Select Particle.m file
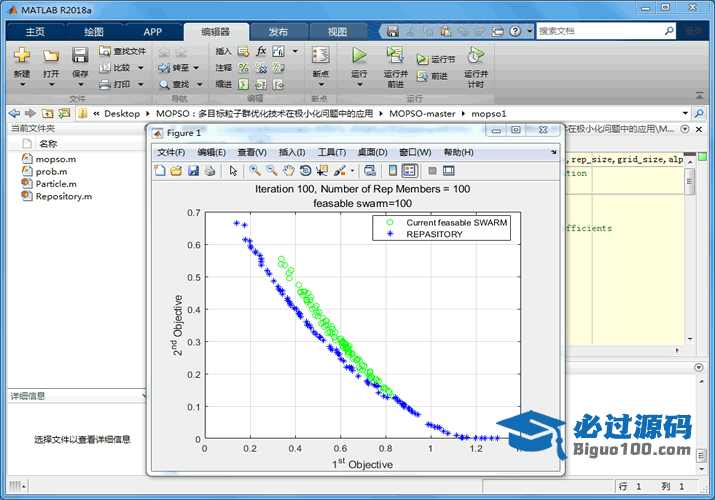715x500 pixels. 56,184
